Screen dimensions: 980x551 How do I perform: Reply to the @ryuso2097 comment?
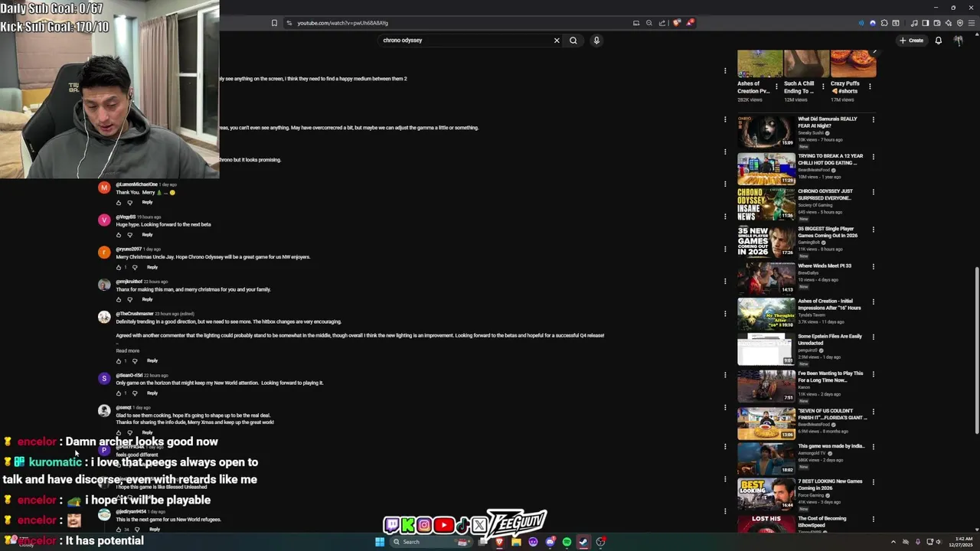(152, 268)
